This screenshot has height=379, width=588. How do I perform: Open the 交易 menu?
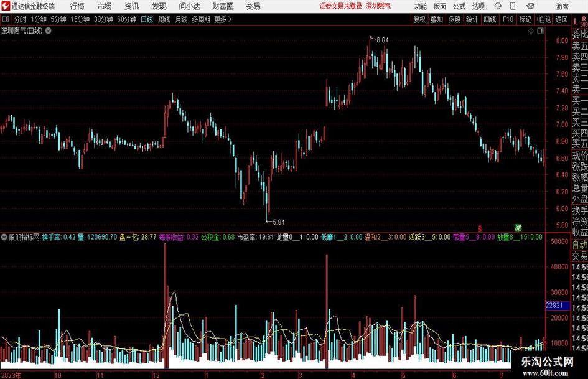pos(253,6)
